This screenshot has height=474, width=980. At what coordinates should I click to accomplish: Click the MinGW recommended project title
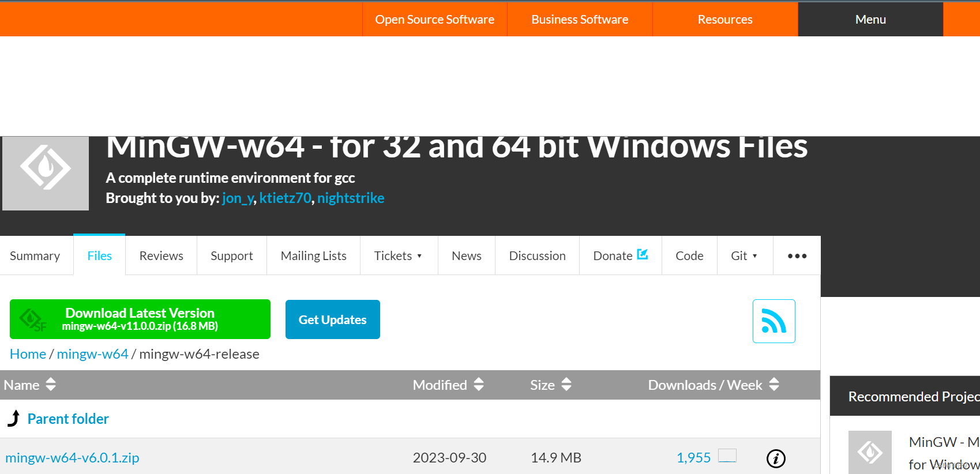pyautogui.click(x=944, y=453)
